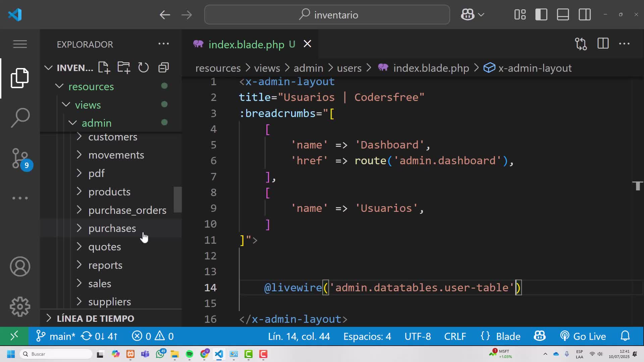
Task: Open the Copilot dropdown arrow in title bar
Action: point(481,15)
